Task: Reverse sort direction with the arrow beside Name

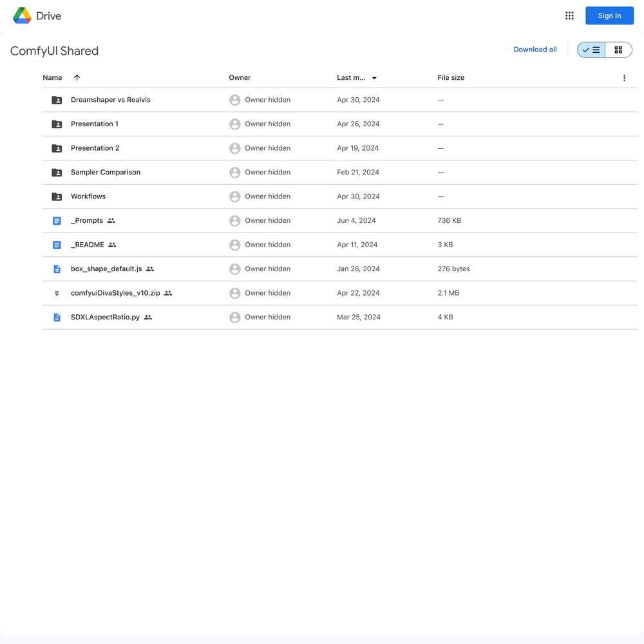Action: point(77,78)
